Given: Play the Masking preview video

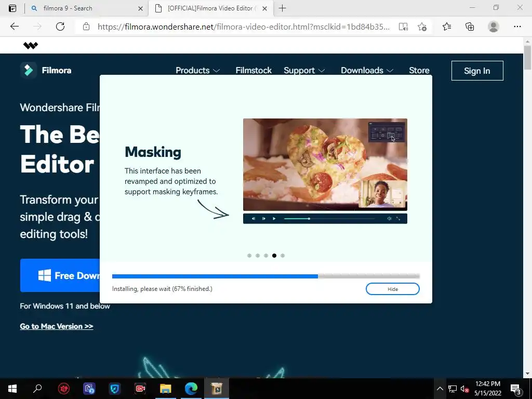Looking at the screenshot, I should (x=274, y=219).
